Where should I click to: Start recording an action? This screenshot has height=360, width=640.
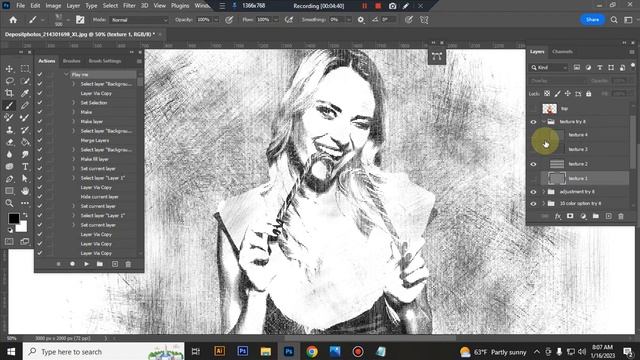coord(72,264)
